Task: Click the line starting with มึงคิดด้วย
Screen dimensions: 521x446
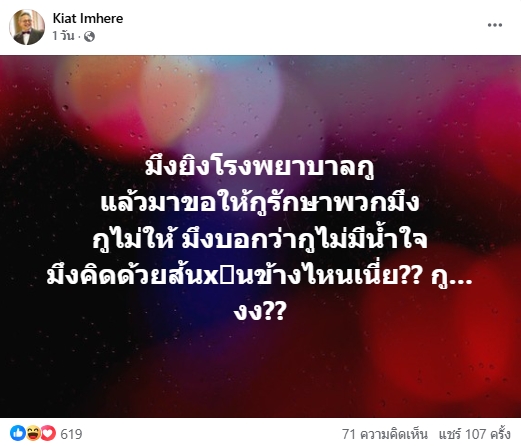Action: tap(260, 276)
